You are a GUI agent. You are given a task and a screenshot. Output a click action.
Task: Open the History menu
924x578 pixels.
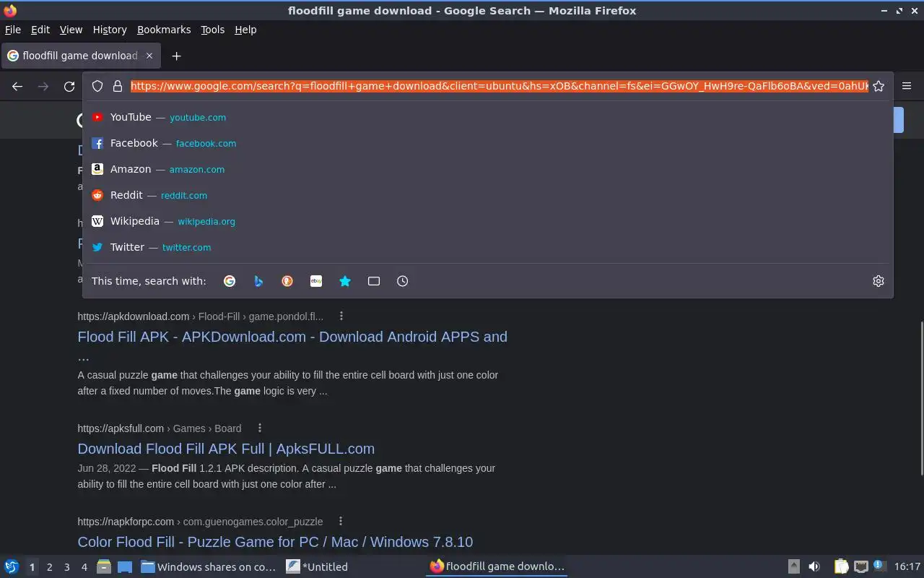[110, 30]
